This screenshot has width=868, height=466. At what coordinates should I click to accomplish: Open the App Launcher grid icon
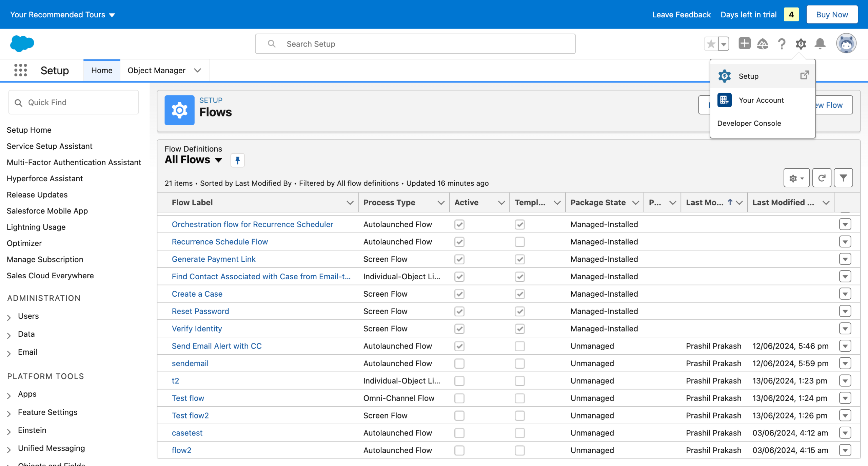pos(21,70)
